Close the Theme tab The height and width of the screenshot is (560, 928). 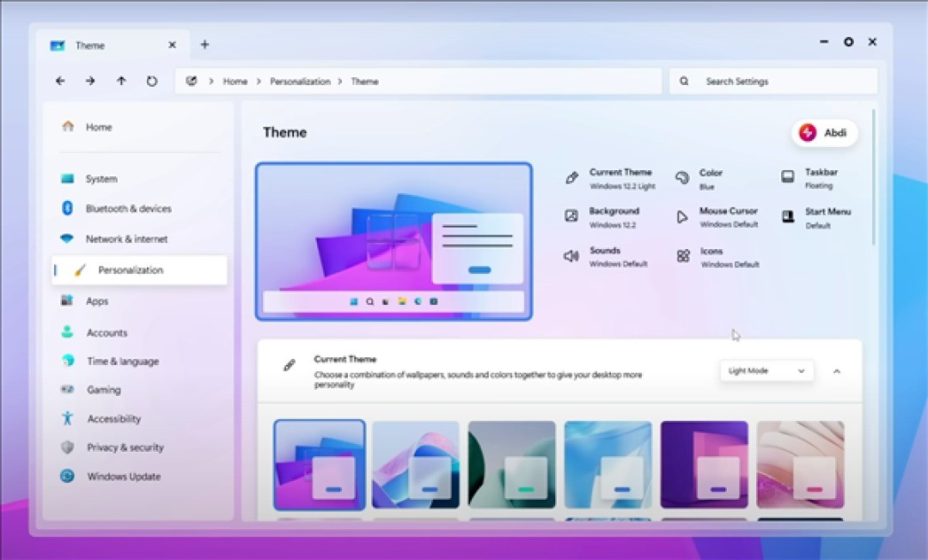click(172, 46)
